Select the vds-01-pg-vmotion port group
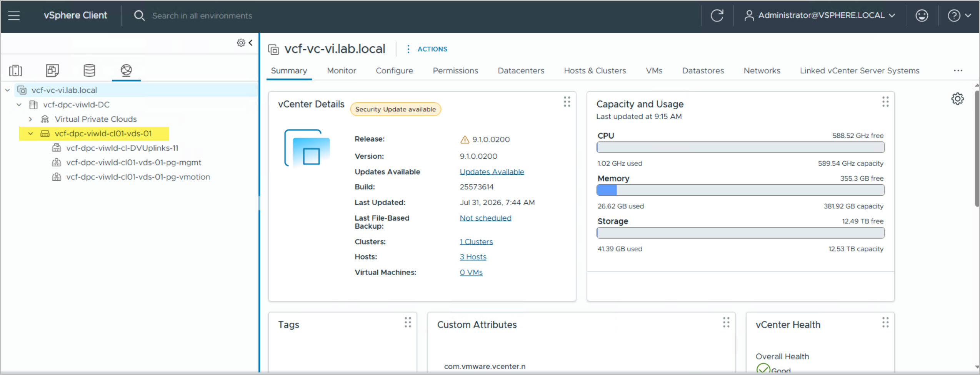980x375 pixels. click(138, 177)
